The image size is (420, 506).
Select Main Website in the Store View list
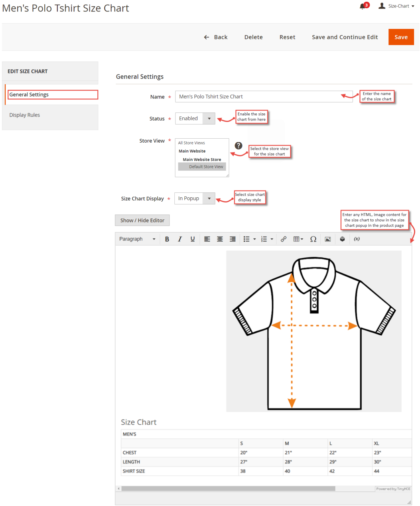[192, 151]
